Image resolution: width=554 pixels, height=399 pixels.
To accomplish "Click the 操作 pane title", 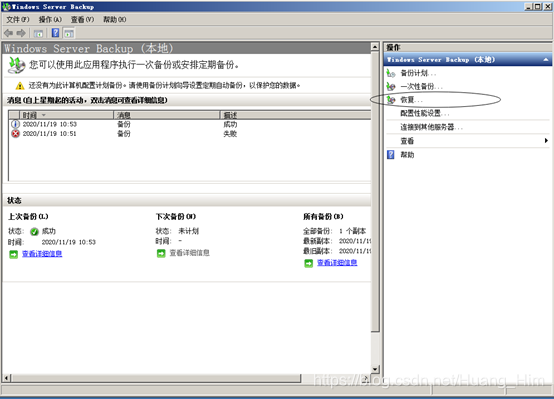I will coord(393,47).
